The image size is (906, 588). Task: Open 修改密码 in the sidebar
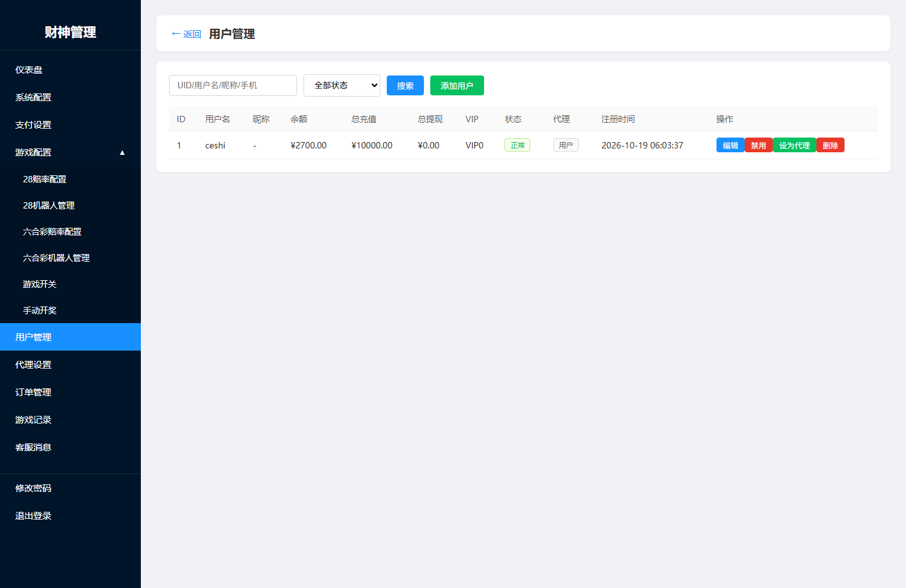(70, 488)
